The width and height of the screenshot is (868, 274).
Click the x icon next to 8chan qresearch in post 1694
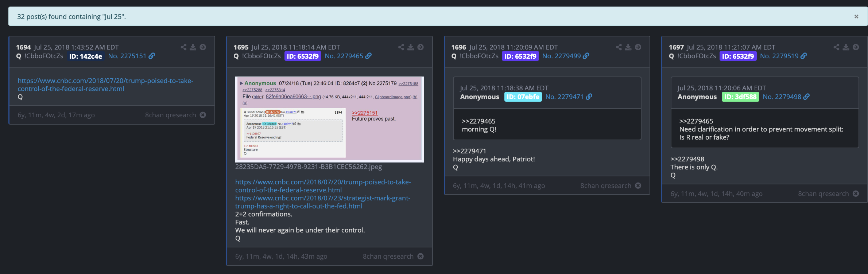tap(203, 115)
